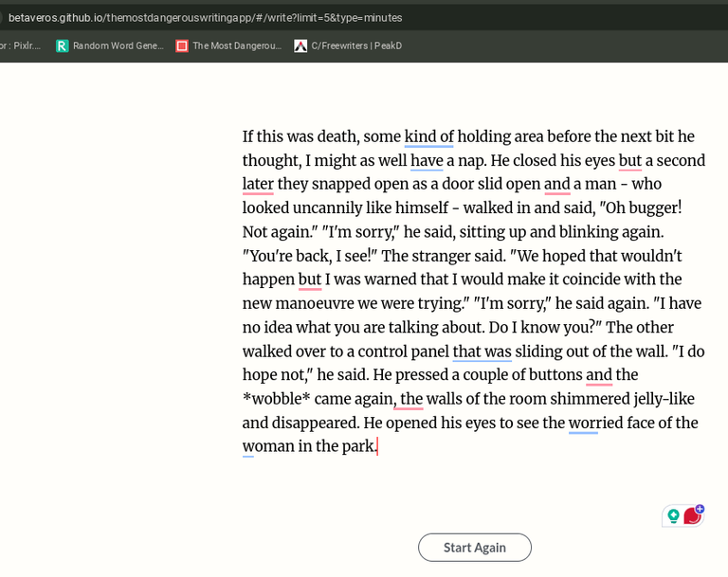Click the word "coincide" in the text
The height and width of the screenshot is (577, 728).
(591, 279)
